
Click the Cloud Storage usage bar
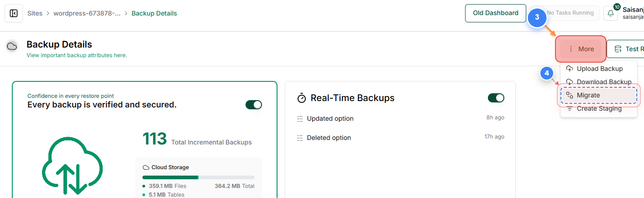pos(199,177)
